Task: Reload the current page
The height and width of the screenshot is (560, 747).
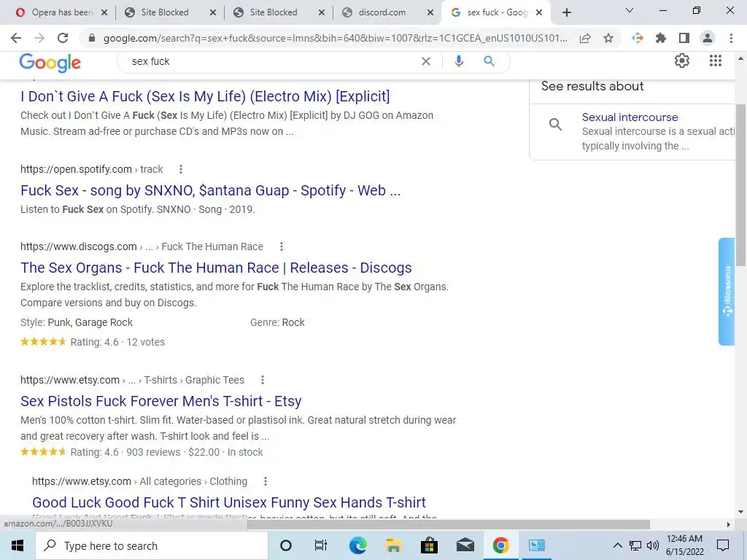Action: (x=63, y=38)
